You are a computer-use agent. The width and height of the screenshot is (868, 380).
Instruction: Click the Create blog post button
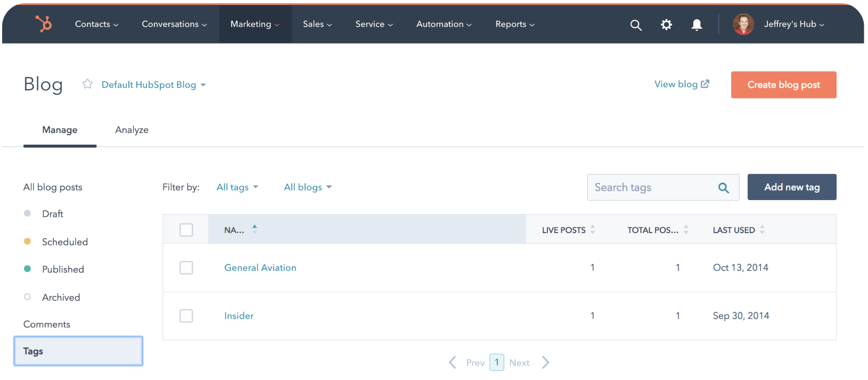click(x=783, y=85)
